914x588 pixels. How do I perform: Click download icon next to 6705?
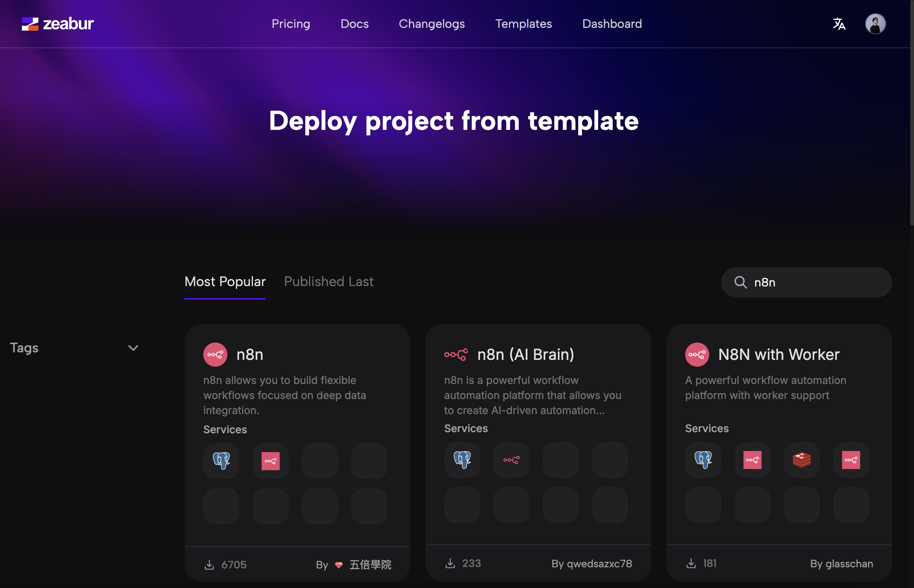pos(209,564)
